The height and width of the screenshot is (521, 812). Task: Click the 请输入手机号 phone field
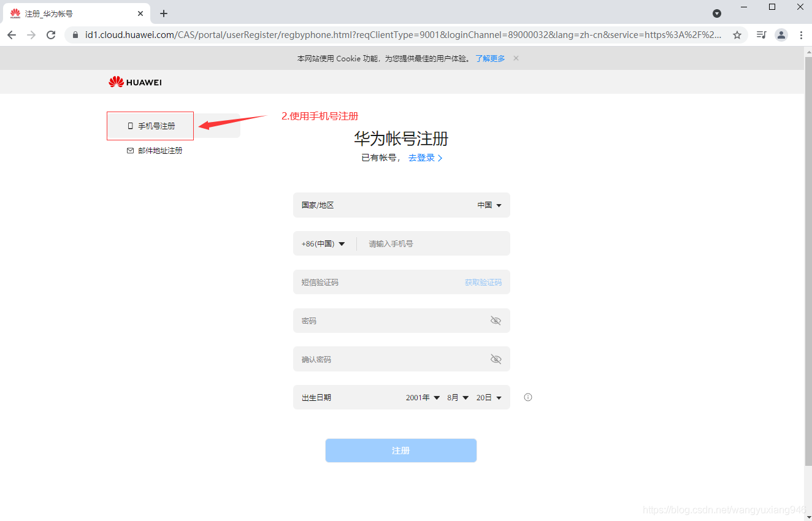click(433, 244)
